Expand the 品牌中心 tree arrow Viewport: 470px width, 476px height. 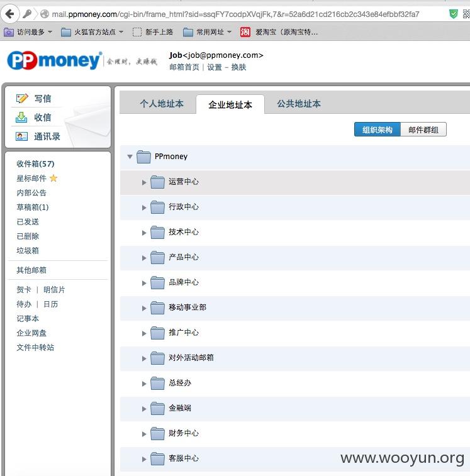pyautogui.click(x=144, y=283)
